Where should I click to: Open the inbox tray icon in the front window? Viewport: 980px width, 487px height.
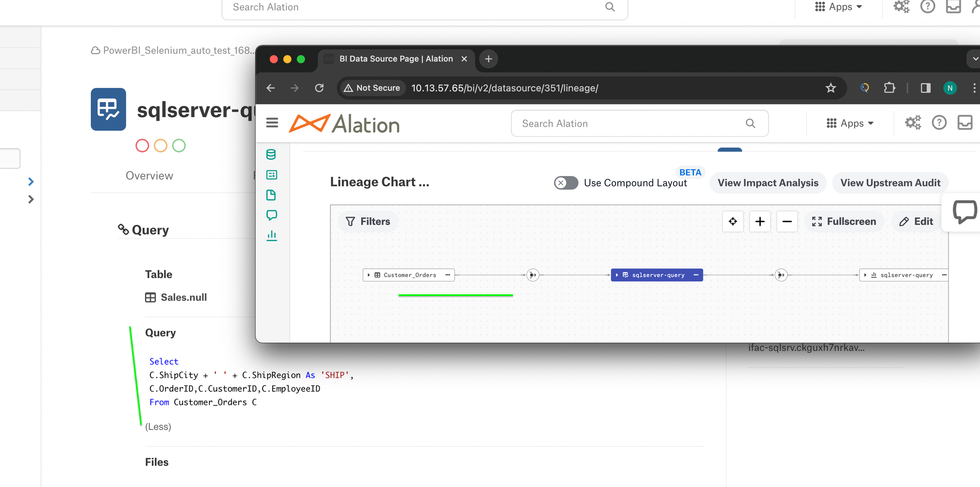click(965, 122)
